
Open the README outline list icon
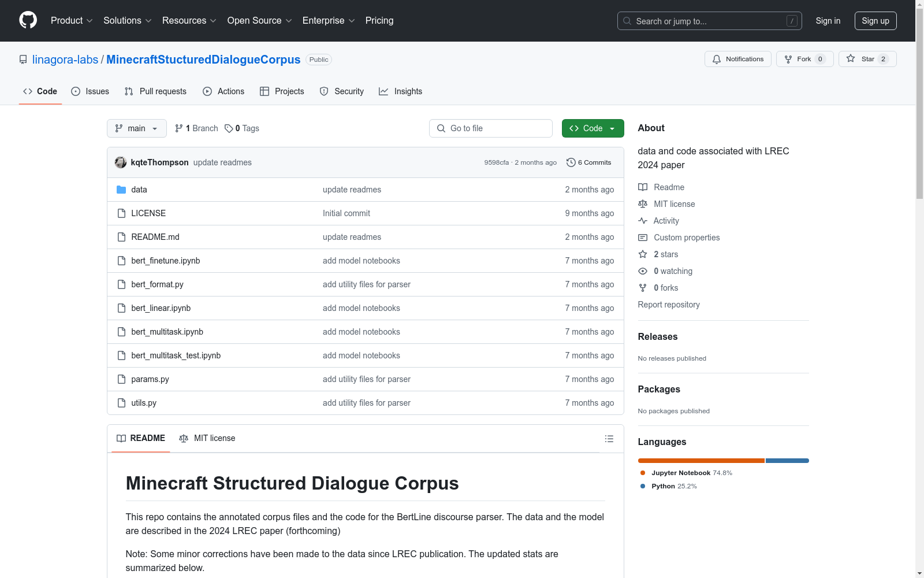[609, 439]
